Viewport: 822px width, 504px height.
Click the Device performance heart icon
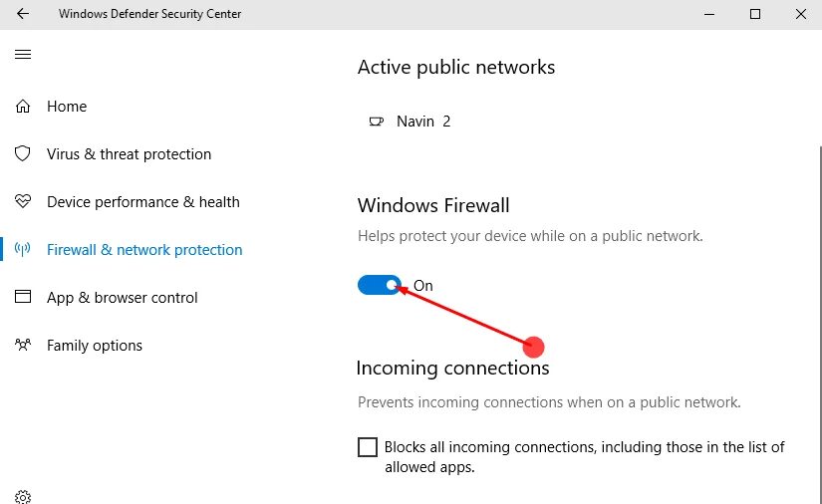[x=23, y=202]
